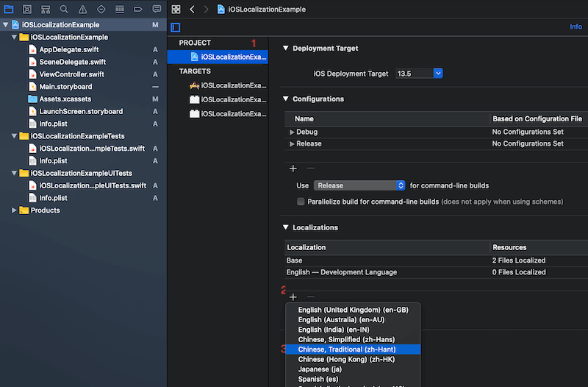Expand the Release configuration row
Viewport: 588px width, 387px height.
click(292, 143)
